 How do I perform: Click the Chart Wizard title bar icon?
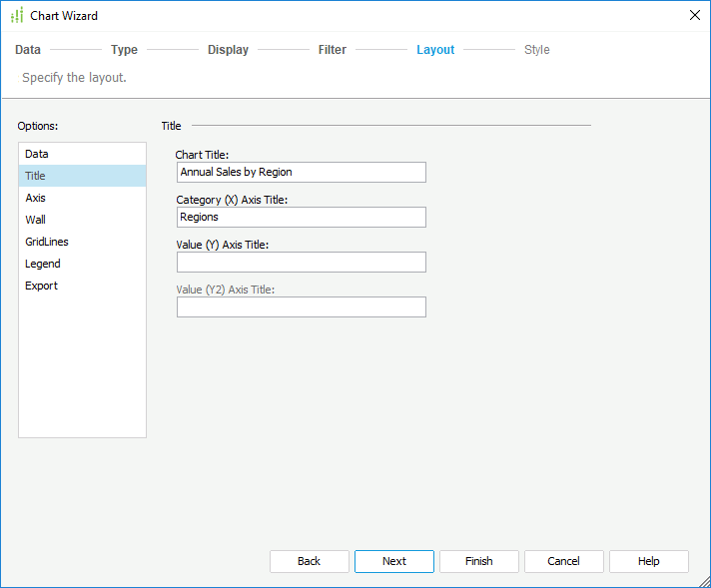[16, 16]
